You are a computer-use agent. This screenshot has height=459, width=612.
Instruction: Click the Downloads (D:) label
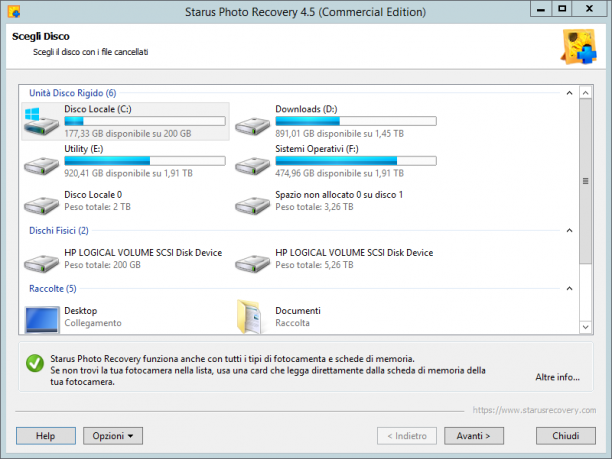(306, 109)
